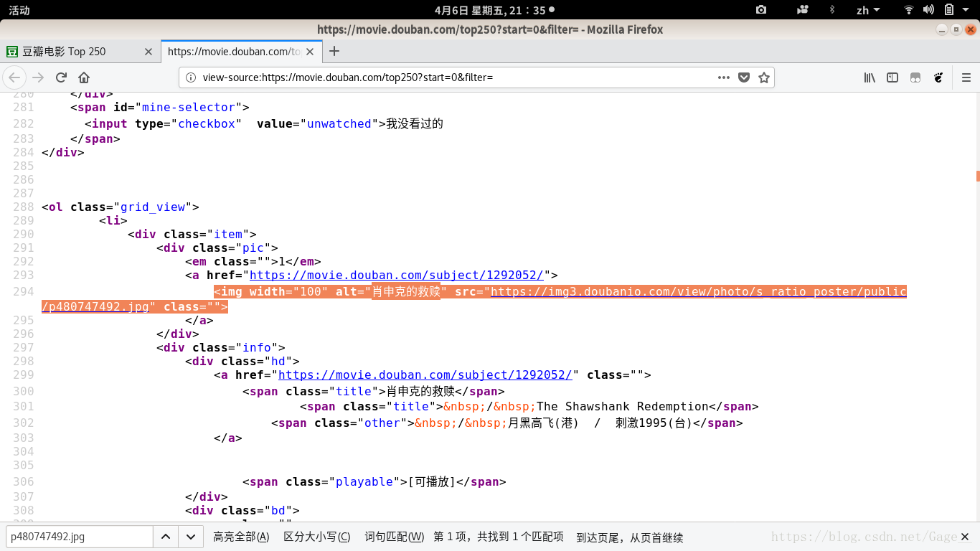Screen dimensions: 980x551
Task: Toggle 高亮全部 highlight all option
Action: point(241,537)
